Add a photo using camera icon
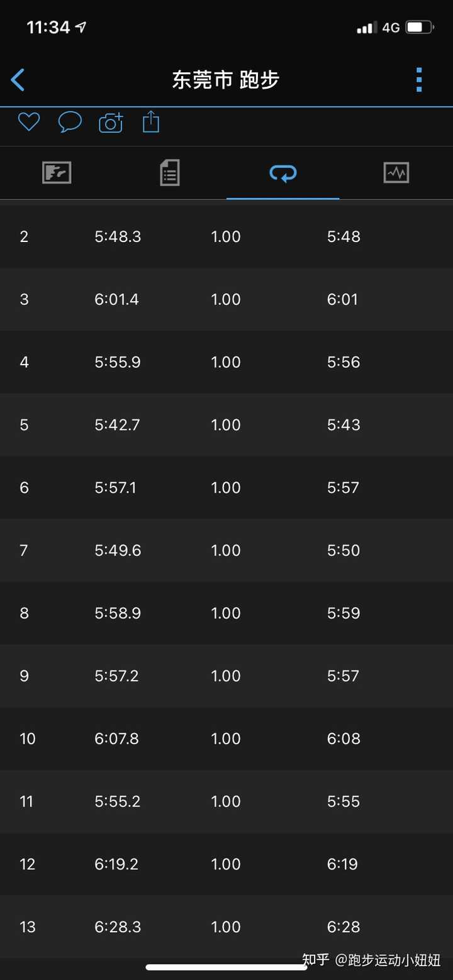Screen dimensions: 453x980 pyautogui.click(x=111, y=123)
